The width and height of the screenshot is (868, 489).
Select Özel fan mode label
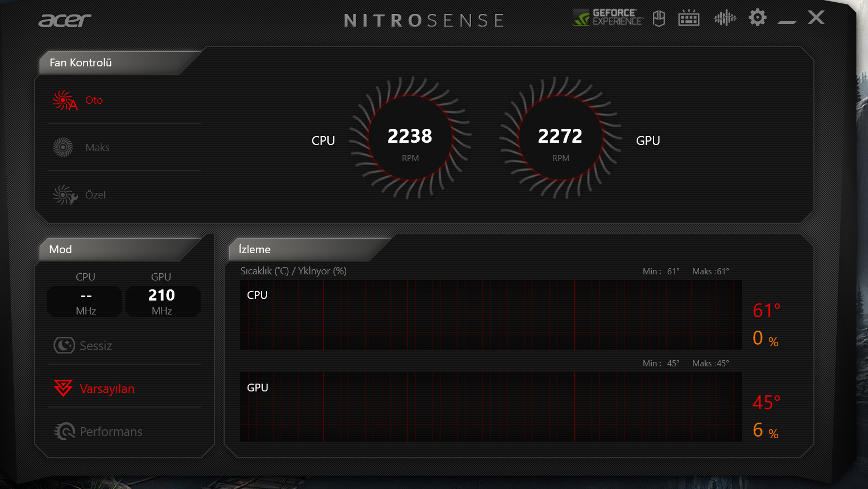tap(95, 195)
